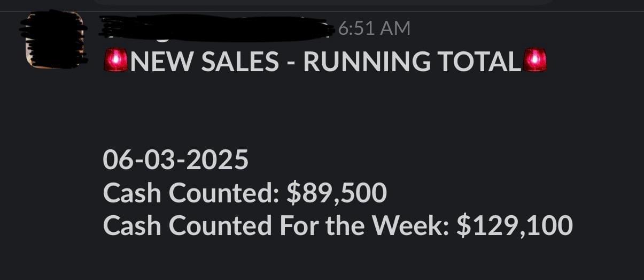Click the divider line above the message

(x=321, y=11)
